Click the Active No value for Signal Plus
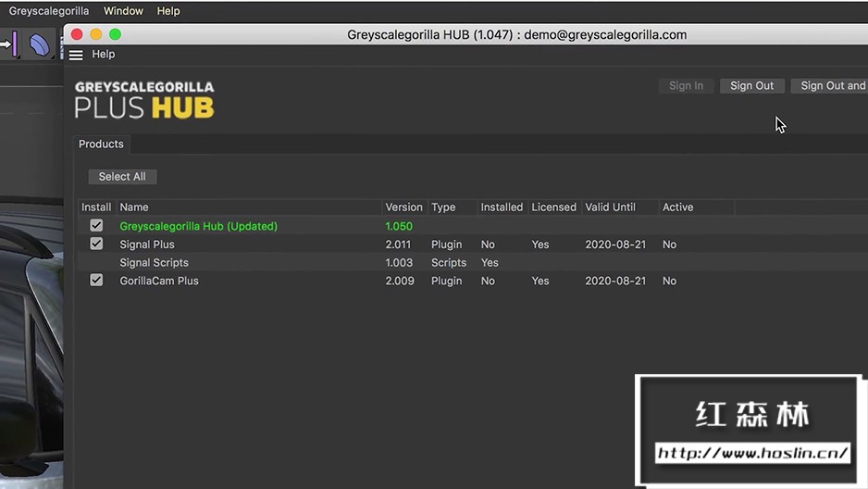Screen dimensions: 868x489 click(669, 244)
